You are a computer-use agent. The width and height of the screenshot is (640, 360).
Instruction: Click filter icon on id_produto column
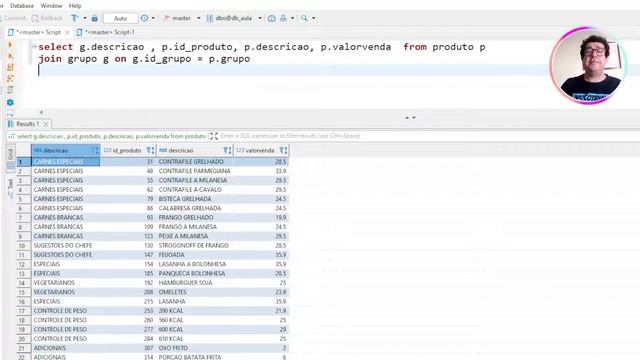[x=150, y=150]
